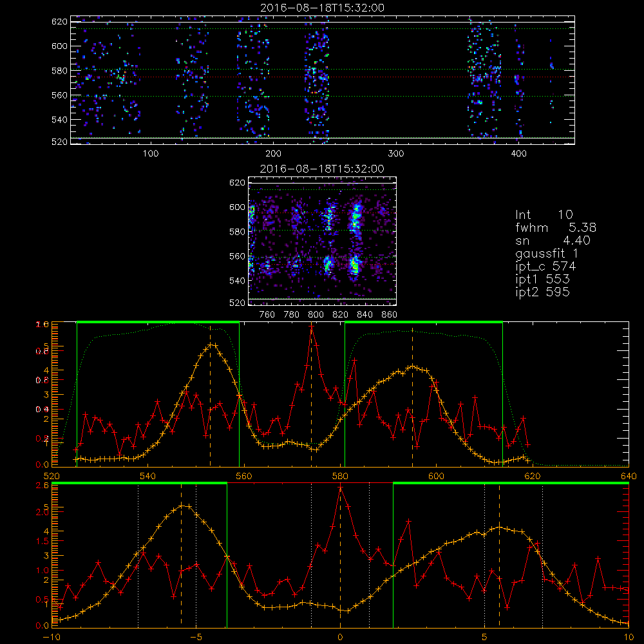The width and height of the screenshot is (644, 644).
Task: Select the 'ipt1 553' readout text
Action: pyautogui.click(x=542, y=279)
